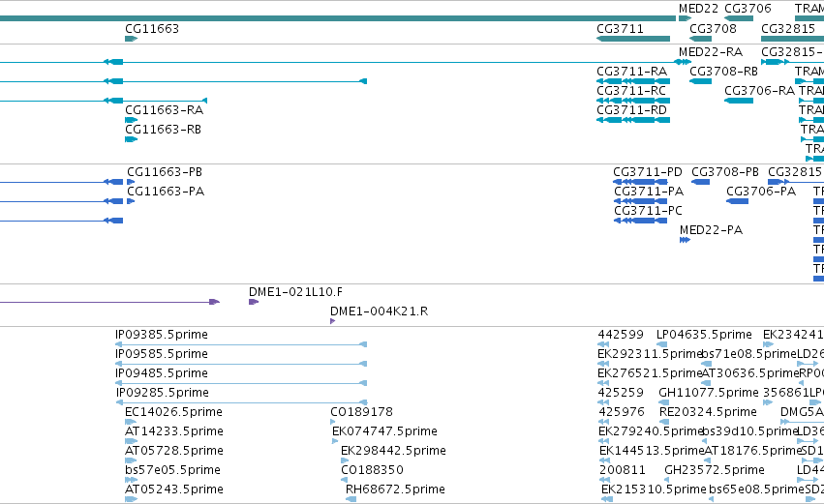Open the CG11663-RA transcript label
The width and height of the screenshot is (824, 504).
click(164, 110)
